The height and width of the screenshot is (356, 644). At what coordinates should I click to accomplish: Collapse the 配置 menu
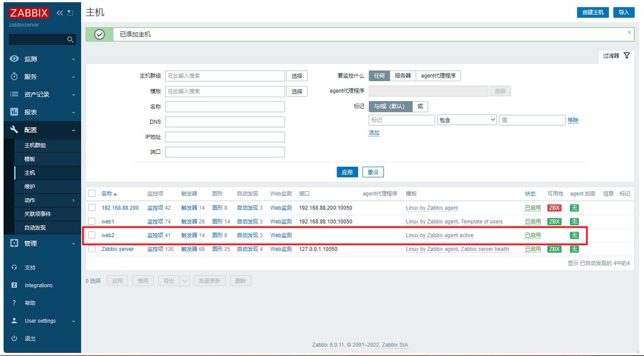pyautogui.click(x=73, y=130)
